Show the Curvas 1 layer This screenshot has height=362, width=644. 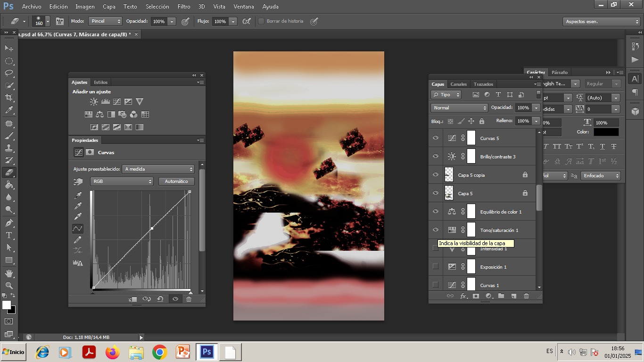436,285
